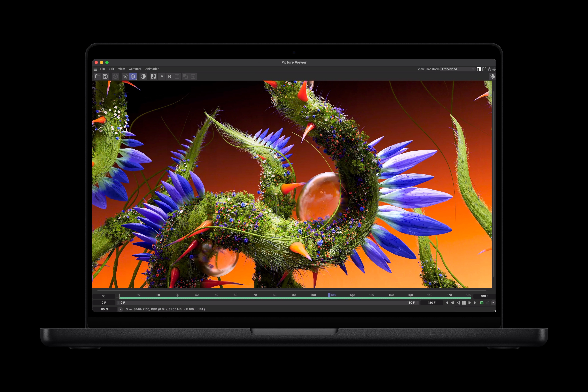Click the overlapping squares difference icon

coord(185,77)
